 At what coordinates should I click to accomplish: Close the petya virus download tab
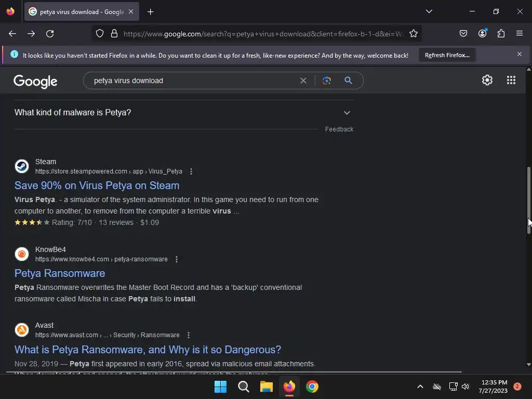tap(131, 11)
